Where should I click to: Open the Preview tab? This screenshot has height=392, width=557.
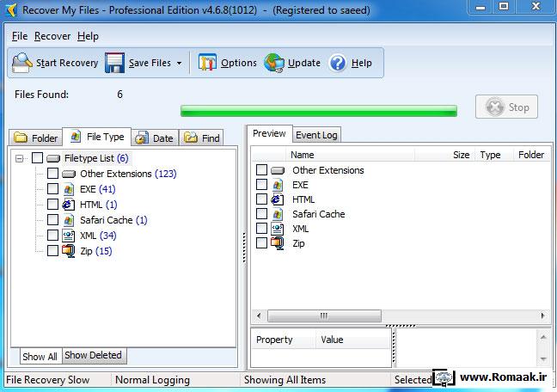click(269, 133)
